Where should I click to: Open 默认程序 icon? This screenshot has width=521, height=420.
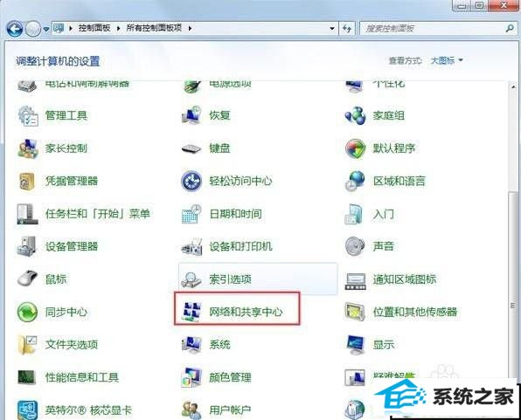(355, 148)
